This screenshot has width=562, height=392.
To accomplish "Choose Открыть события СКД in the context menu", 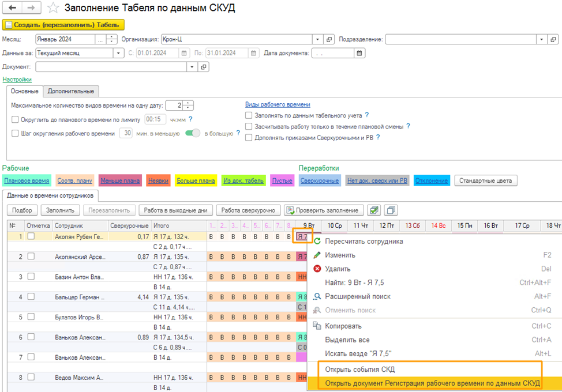I will click(x=360, y=370).
